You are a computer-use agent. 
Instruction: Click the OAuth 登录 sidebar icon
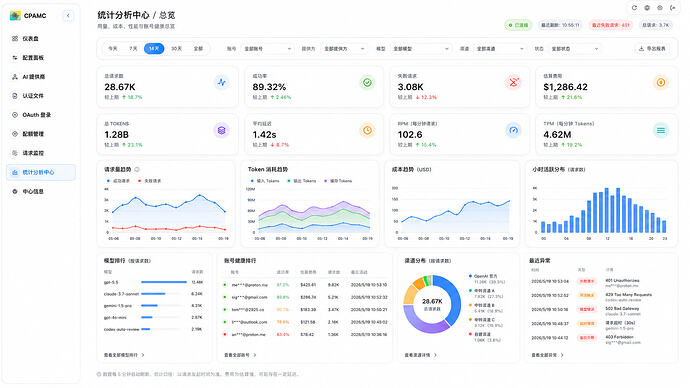pos(15,115)
